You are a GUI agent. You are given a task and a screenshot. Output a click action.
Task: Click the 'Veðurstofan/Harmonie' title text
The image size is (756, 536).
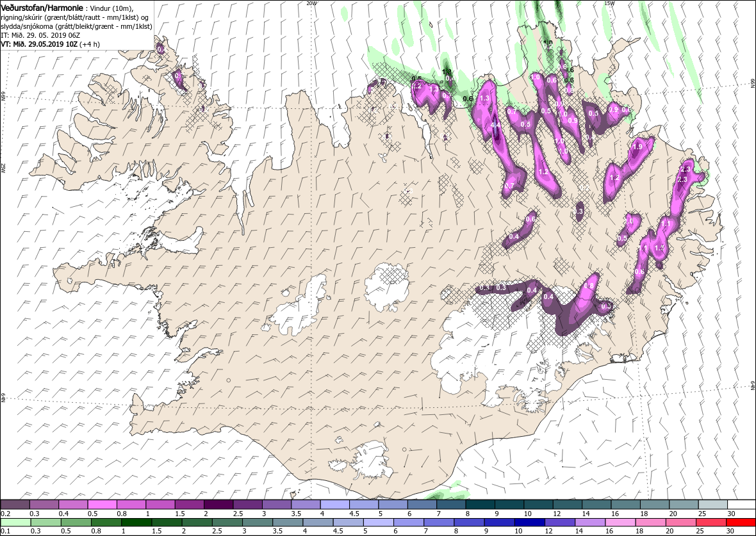click(42, 8)
